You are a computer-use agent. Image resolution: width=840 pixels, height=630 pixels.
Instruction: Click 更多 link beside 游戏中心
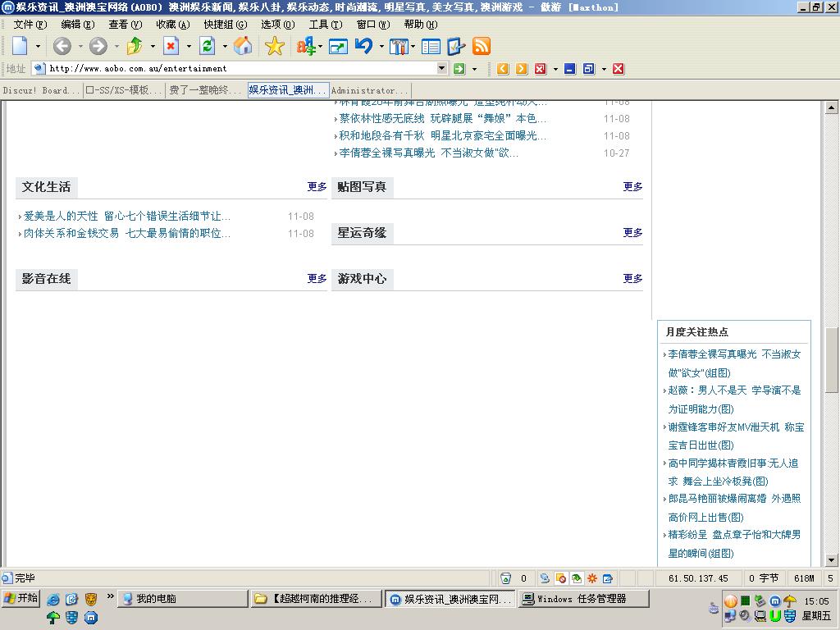pyautogui.click(x=632, y=279)
